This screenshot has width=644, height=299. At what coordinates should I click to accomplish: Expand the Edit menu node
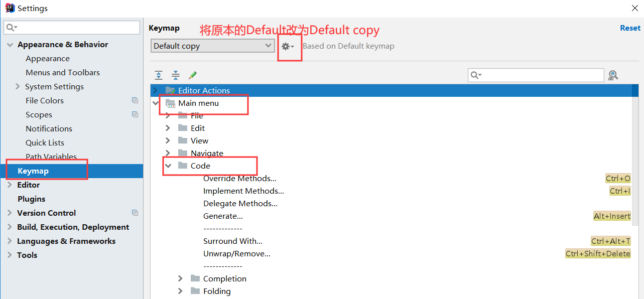coord(168,128)
